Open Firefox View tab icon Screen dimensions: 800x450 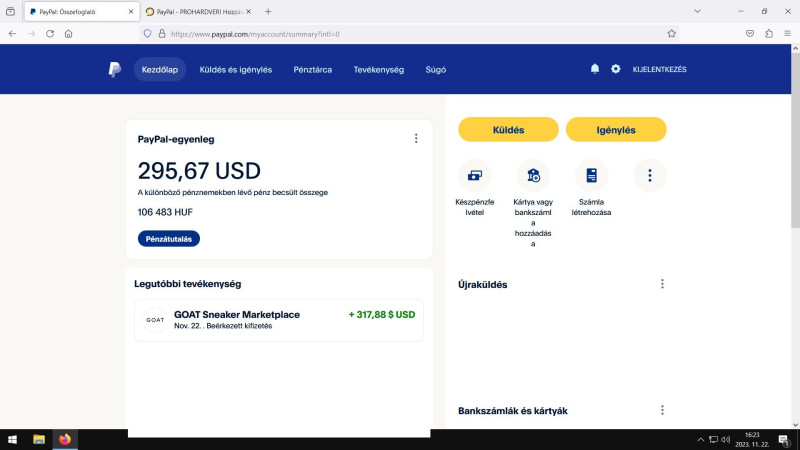point(10,11)
